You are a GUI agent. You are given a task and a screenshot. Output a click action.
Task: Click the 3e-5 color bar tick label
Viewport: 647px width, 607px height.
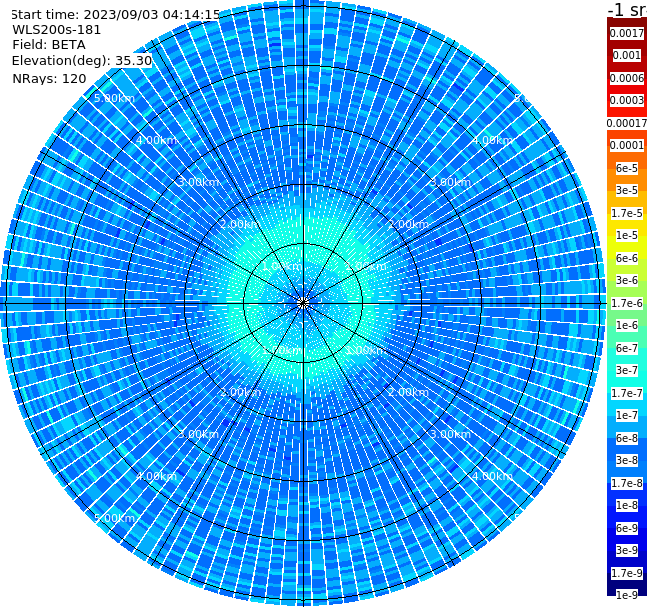[627, 190]
